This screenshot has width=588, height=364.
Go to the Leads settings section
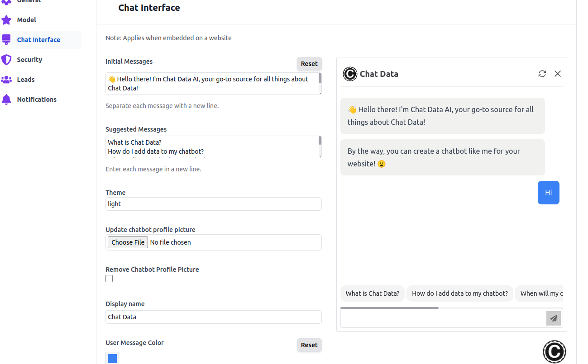26,80
